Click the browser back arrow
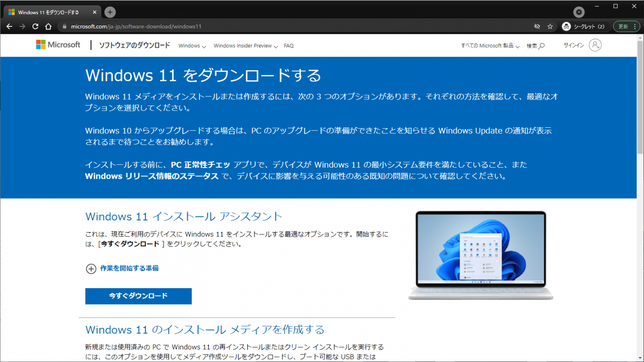Viewport: 644px width, 362px height. tap(9, 26)
